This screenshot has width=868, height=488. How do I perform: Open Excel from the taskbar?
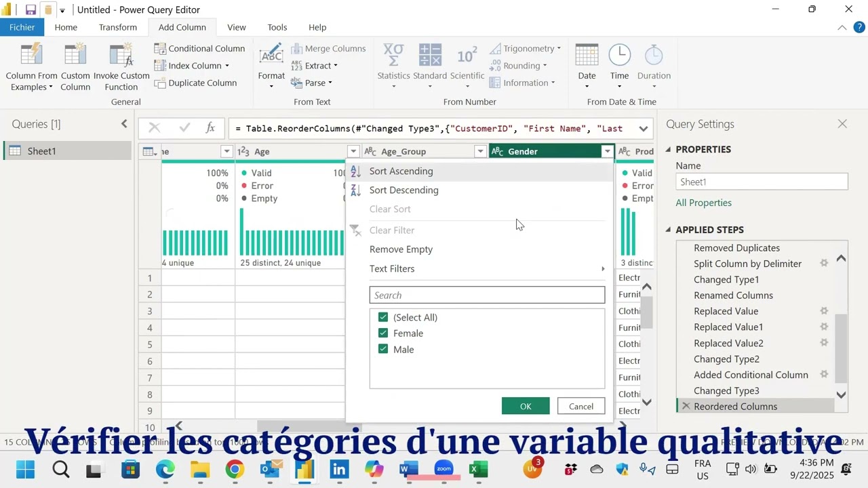click(479, 469)
